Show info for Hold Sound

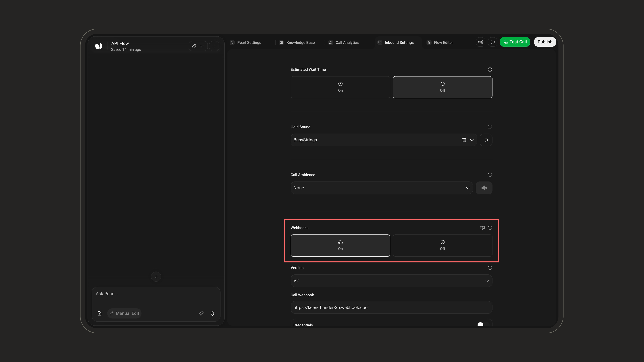490,127
